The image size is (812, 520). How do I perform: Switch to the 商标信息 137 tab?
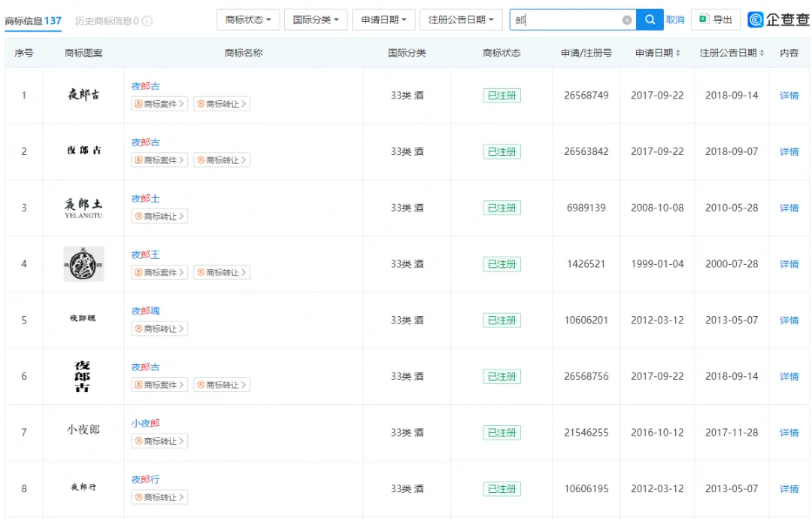(x=33, y=21)
